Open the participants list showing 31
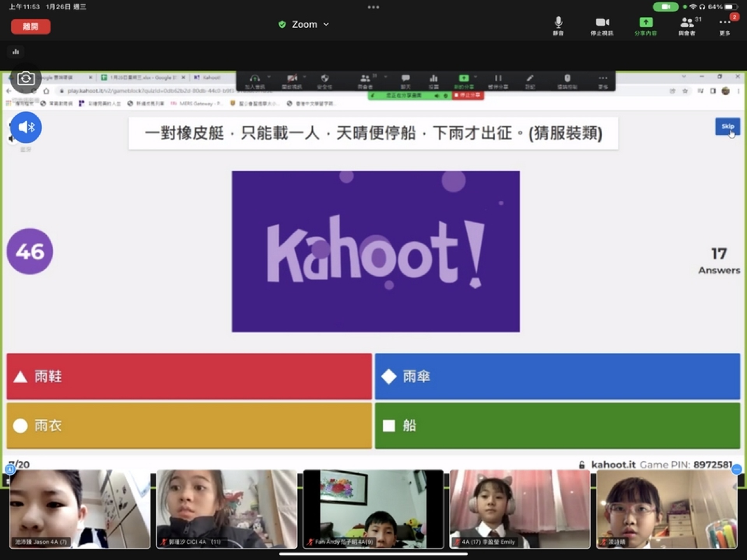 click(687, 26)
